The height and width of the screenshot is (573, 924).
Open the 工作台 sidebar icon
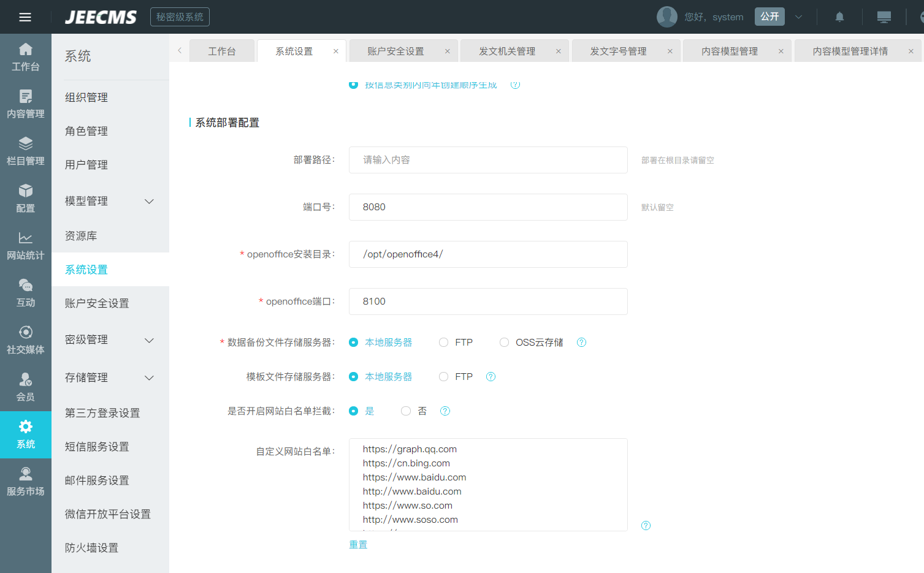pos(26,57)
